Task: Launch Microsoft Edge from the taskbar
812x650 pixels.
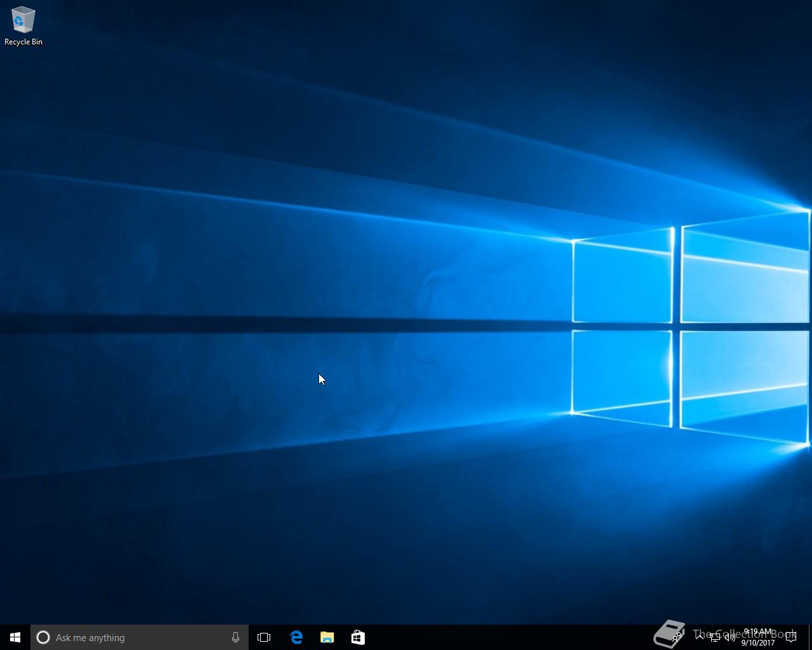Action: (x=296, y=637)
